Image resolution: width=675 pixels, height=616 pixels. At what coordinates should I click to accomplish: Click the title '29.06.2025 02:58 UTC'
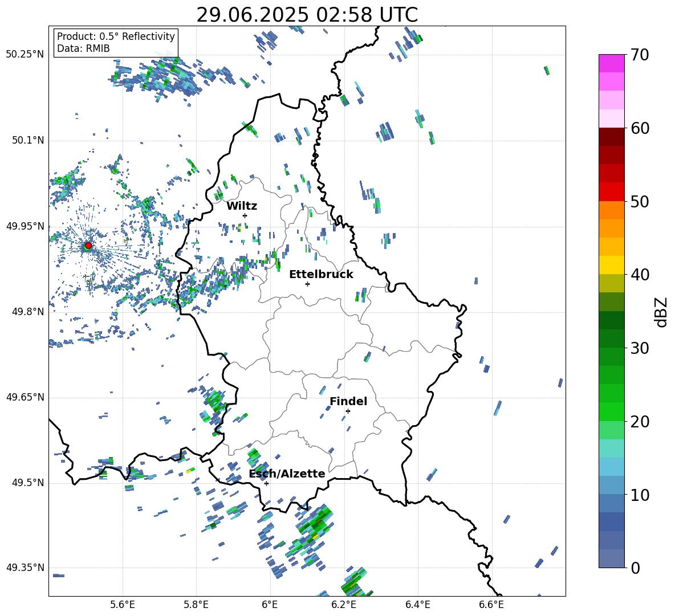click(x=307, y=15)
